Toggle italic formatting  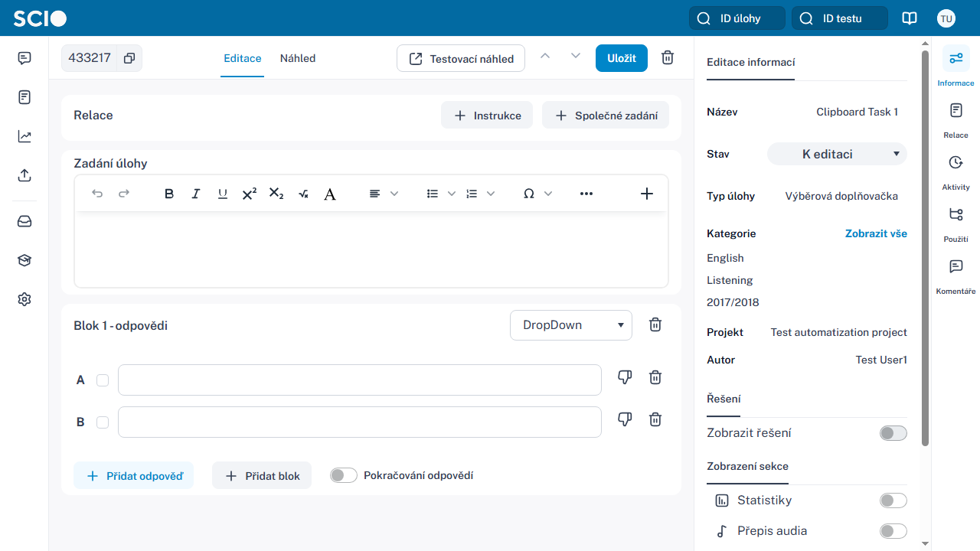[x=196, y=194]
